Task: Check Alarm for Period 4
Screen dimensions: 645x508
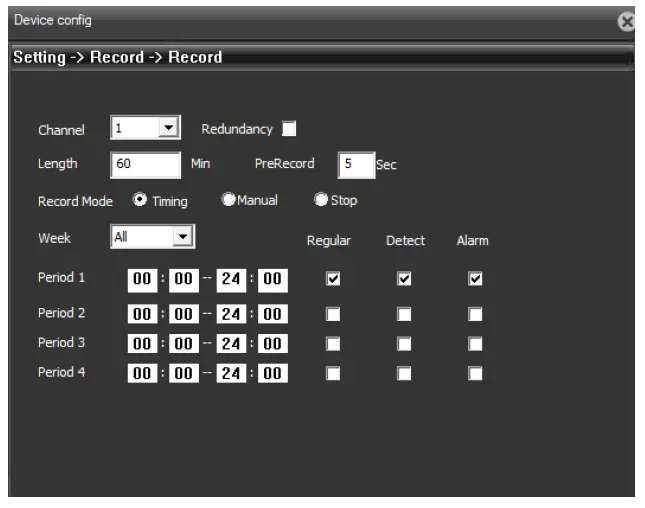Action: coord(475,373)
